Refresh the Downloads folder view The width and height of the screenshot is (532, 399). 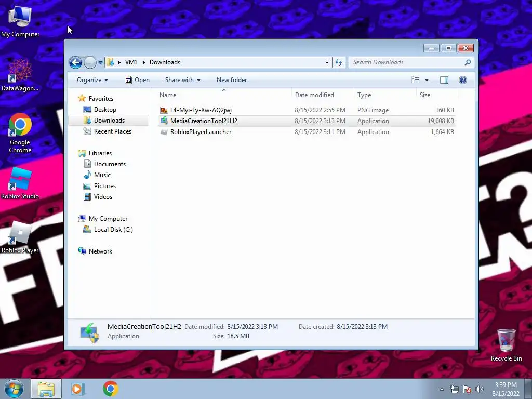(x=339, y=62)
